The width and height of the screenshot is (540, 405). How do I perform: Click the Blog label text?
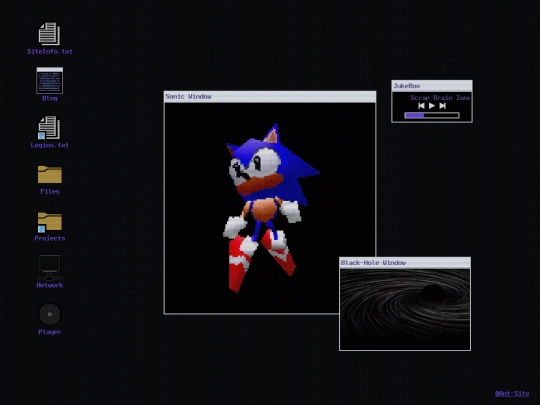(50, 98)
